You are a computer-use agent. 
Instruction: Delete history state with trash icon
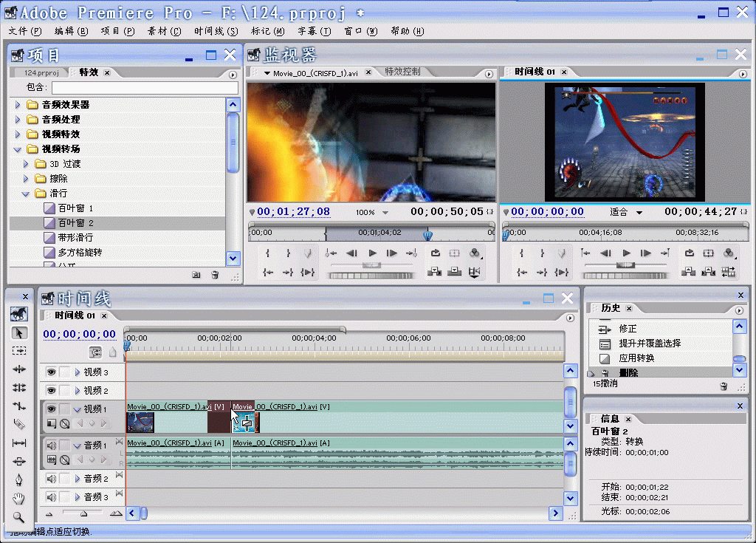pos(724,386)
